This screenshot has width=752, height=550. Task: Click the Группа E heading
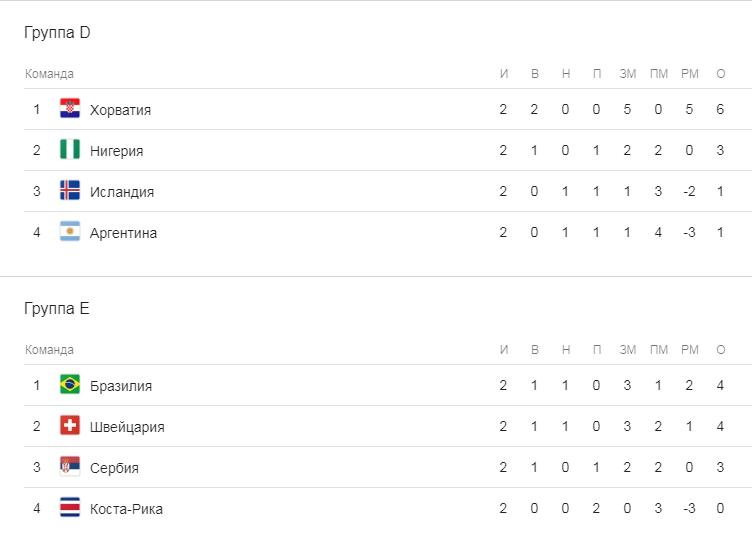pyautogui.click(x=57, y=309)
